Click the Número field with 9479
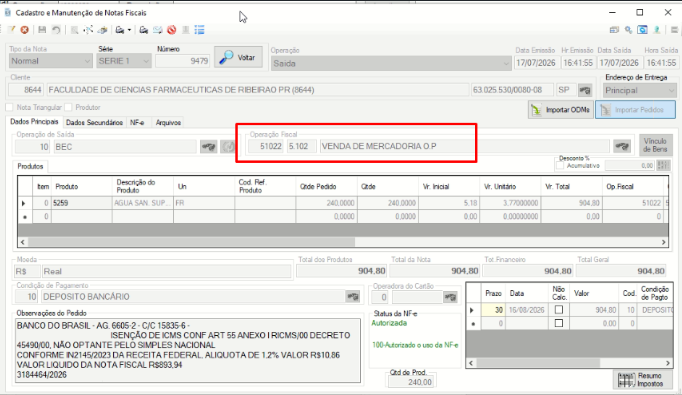Screen dimensions: 682x395 click(183, 61)
